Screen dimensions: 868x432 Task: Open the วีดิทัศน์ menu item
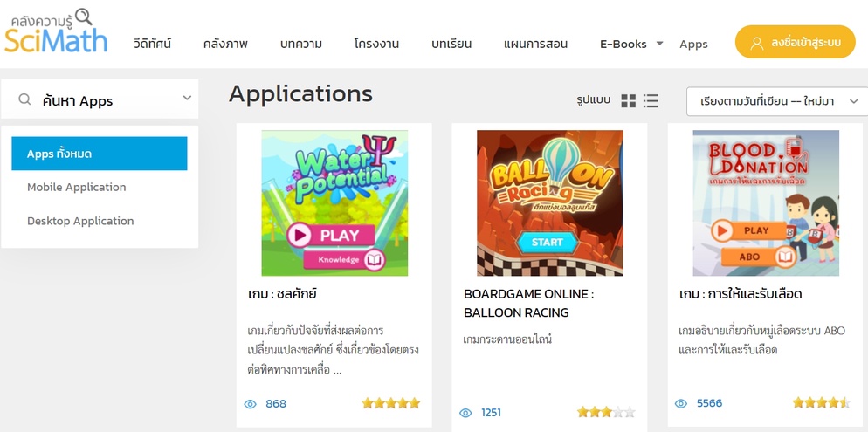152,44
